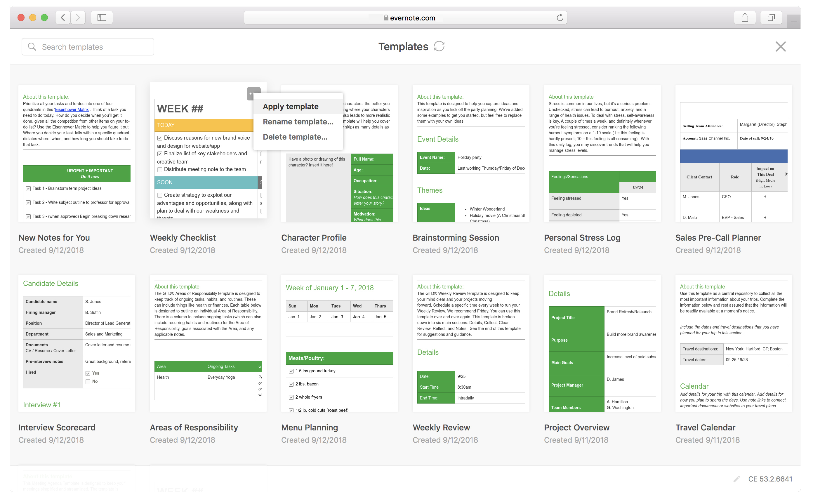The width and height of the screenshot is (813, 504).
Task: Toggle 'Hired - No' checkbox in Interview Scorecard
Action: [x=88, y=380]
